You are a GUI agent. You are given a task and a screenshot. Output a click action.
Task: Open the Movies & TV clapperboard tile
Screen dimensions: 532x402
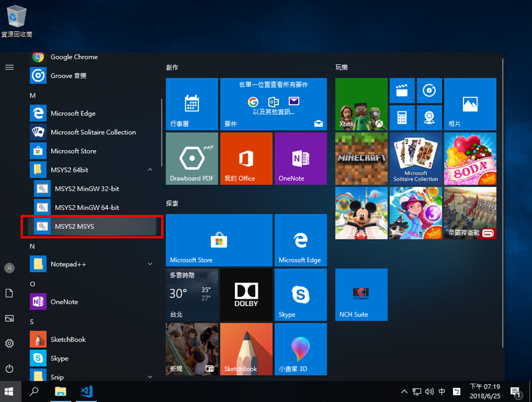point(402,90)
